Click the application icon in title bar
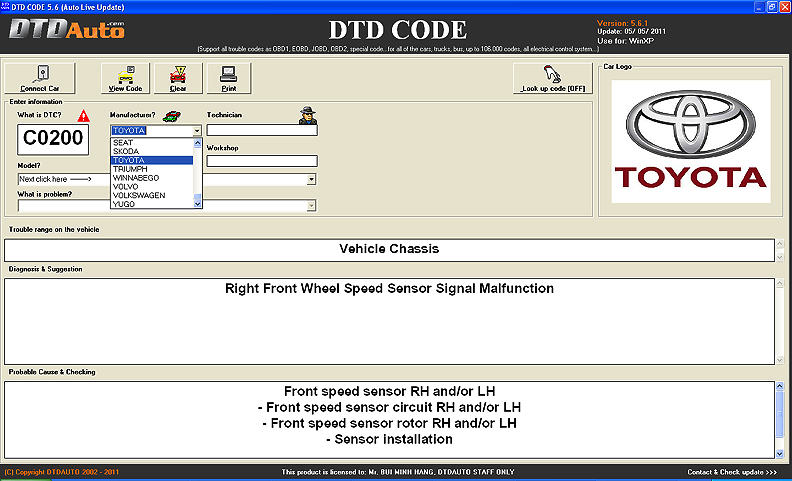Image resolution: width=792 pixels, height=481 pixels. click(6, 7)
